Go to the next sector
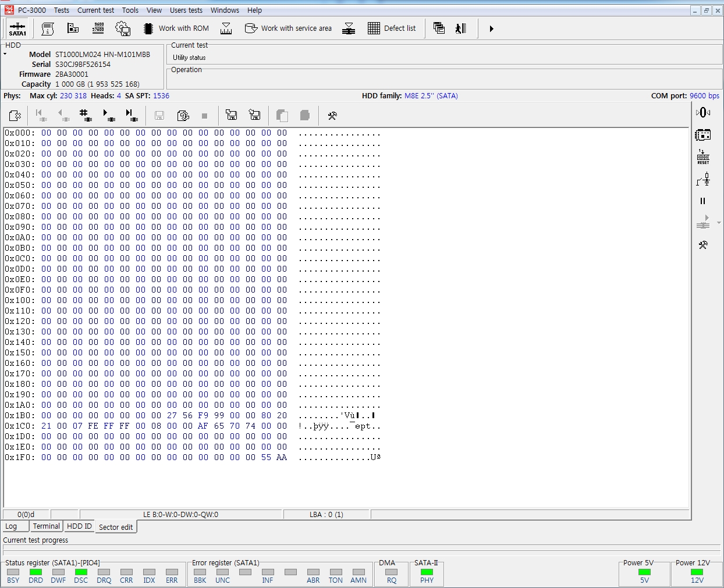724x588 pixels. (109, 115)
